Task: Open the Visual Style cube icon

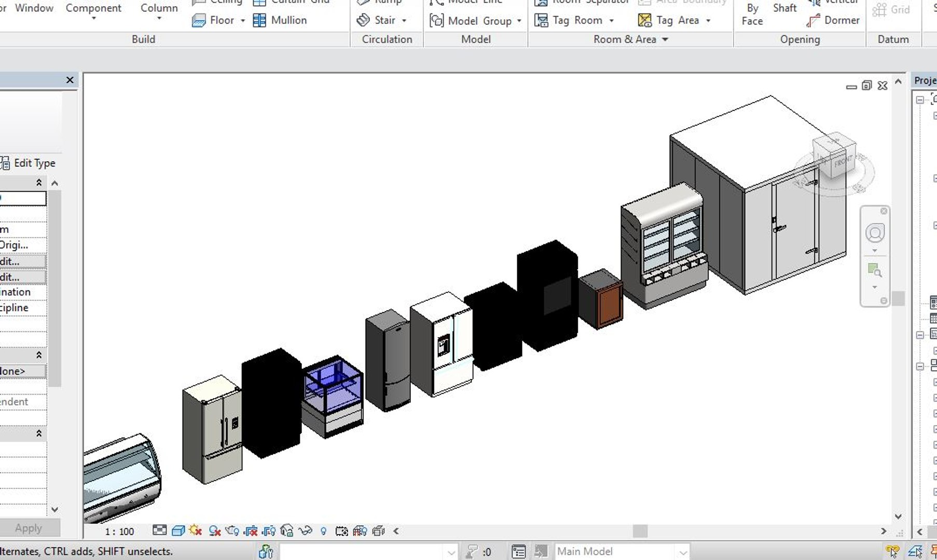Action: click(178, 530)
